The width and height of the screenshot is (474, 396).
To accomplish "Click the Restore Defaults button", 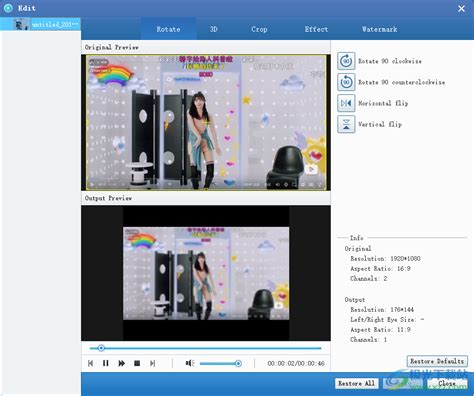I will (x=437, y=361).
